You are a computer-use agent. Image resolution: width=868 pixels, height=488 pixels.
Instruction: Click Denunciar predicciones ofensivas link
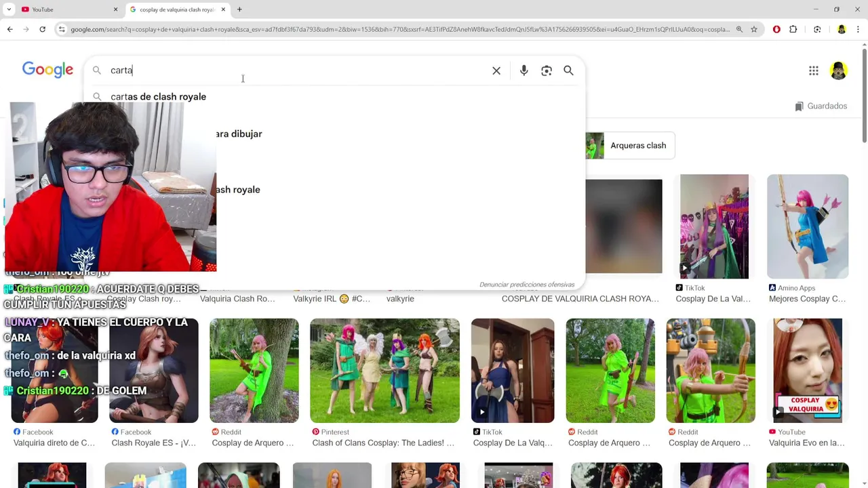pos(527,285)
